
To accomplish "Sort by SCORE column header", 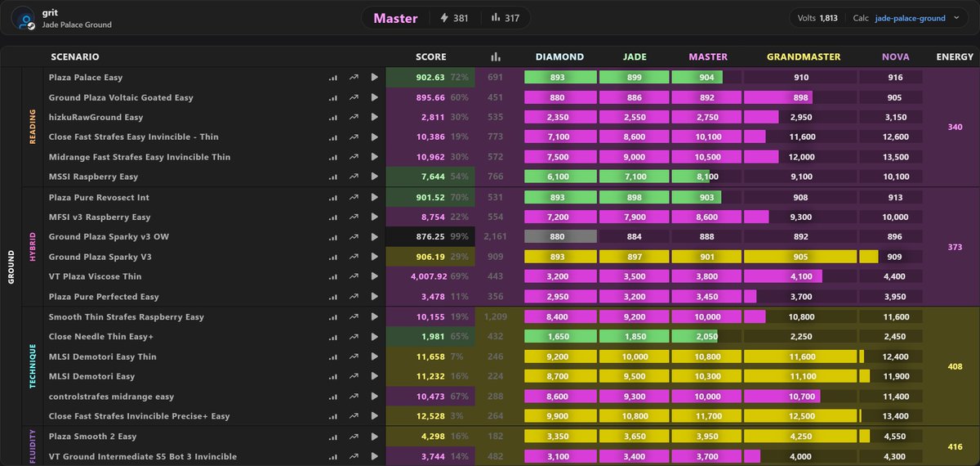I will [431, 57].
